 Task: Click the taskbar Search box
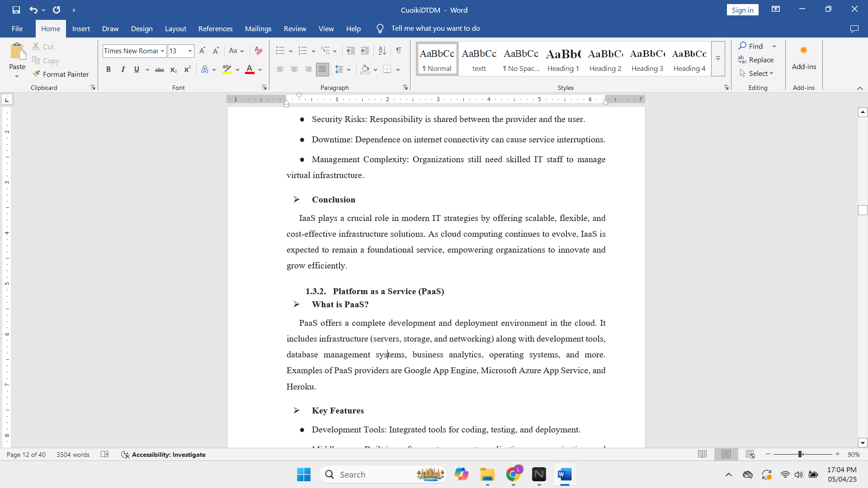(383, 474)
